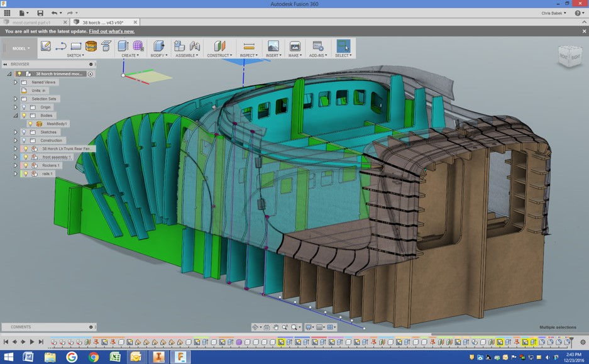Expand the rails:1 component

tap(16, 174)
